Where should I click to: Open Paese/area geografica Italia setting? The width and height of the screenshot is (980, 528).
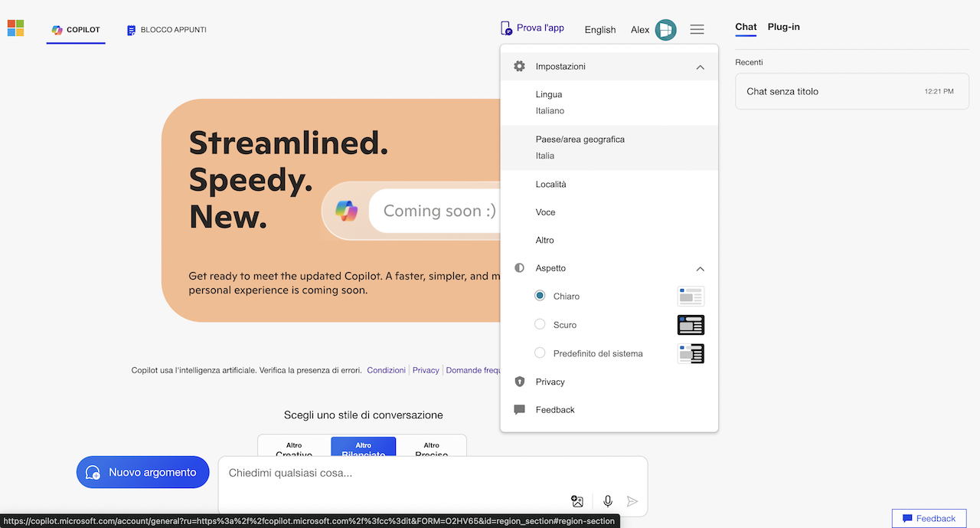point(609,147)
